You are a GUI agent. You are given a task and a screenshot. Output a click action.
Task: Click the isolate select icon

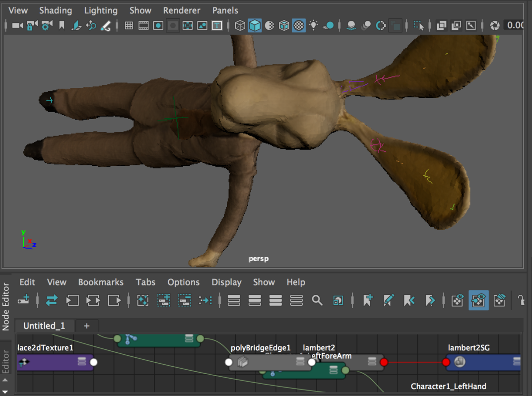(x=418, y=25)
